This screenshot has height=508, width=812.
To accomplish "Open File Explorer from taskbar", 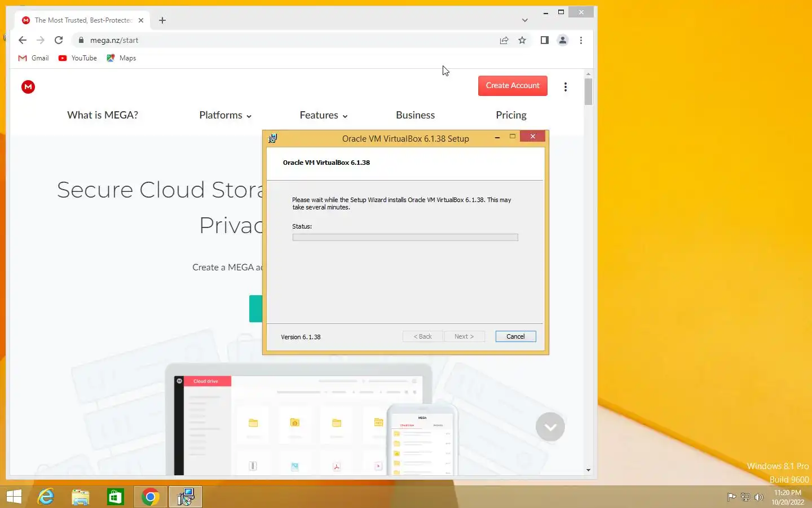I will pyautogui.click(x=81, y=497).
